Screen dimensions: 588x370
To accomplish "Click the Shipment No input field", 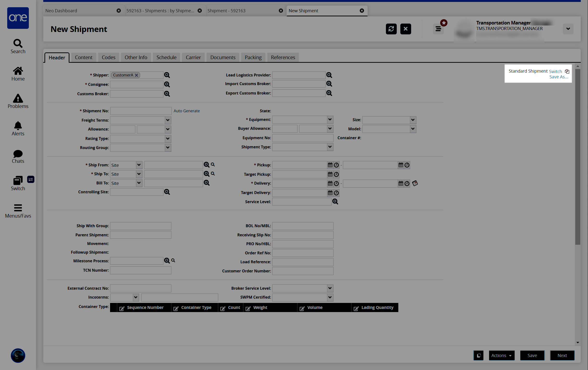I will (140, 111).
